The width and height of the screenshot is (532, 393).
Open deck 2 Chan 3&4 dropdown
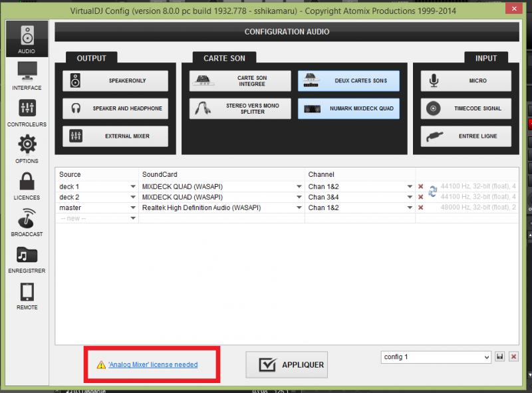410,197
